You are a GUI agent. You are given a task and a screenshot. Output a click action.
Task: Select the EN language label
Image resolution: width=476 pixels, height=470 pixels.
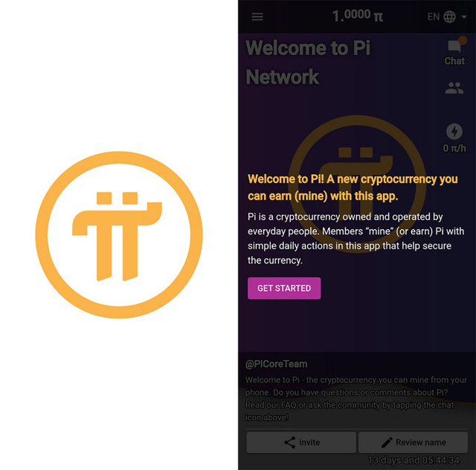(x=433, y=16)
